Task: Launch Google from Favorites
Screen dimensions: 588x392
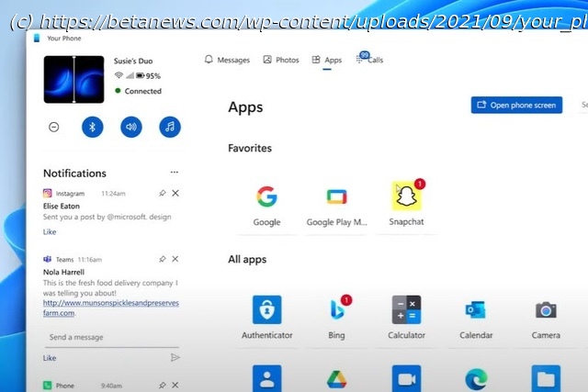Action: pyautogui.click(x=266, y=197)
